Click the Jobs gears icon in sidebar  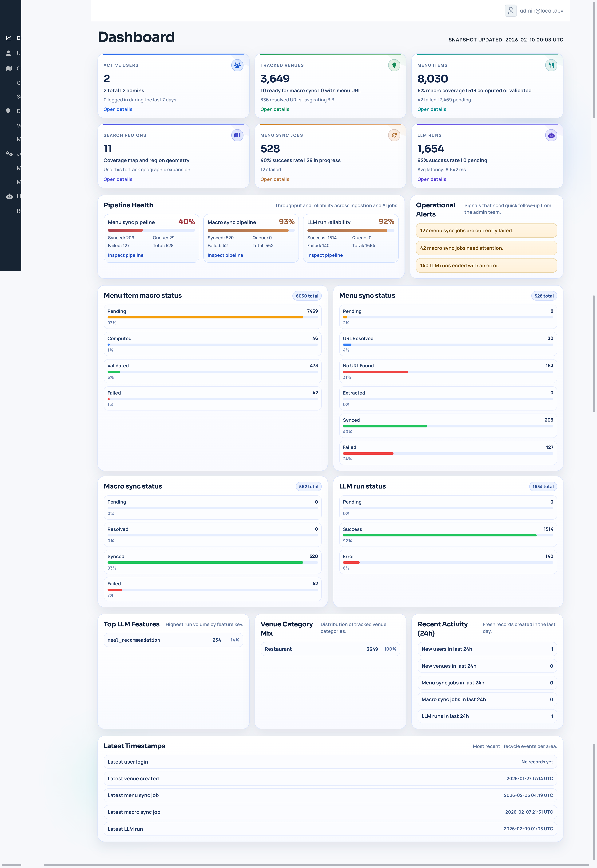9,154
